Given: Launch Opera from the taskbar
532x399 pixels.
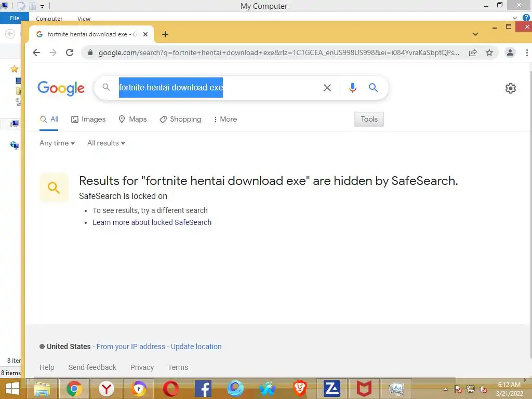Looking at the screenshot, I should [x=170, y=389].
